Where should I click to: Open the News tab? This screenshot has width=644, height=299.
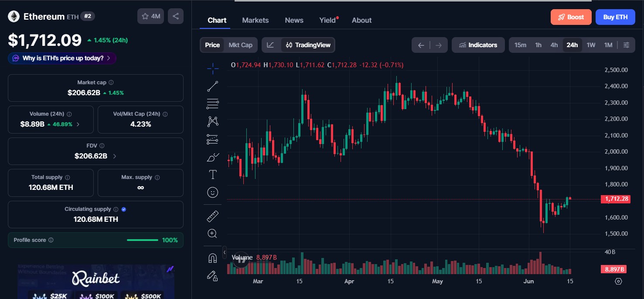coord(294,20)
